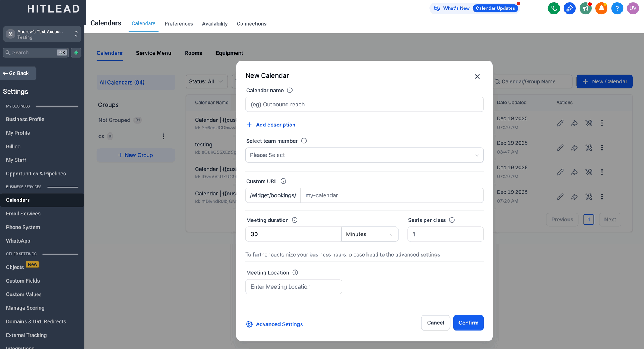Close the New Calendar dialog with the X
644x349 pixels.
[477, 77]
